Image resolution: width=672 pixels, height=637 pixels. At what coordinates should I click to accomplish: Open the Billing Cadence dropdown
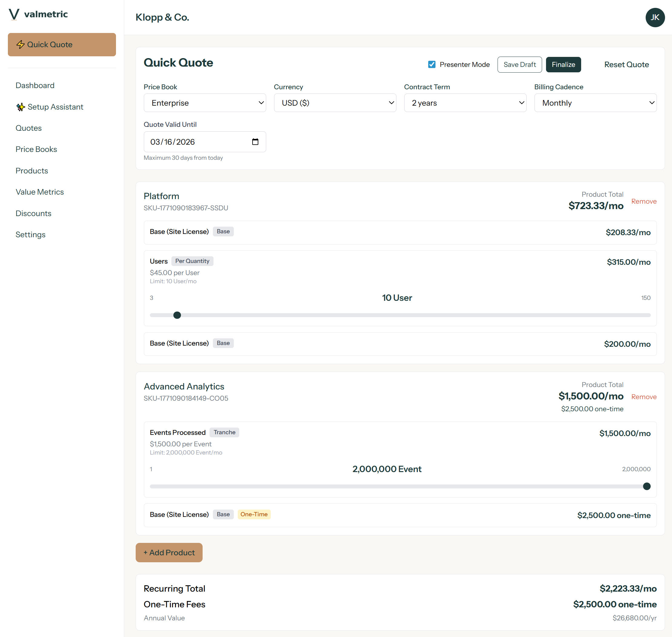tap(595, 103)
